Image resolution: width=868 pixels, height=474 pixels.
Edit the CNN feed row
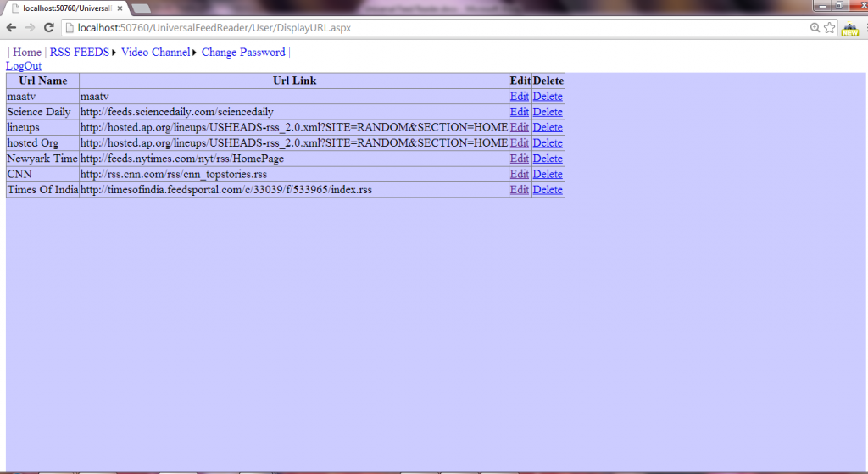coord(520,174)
